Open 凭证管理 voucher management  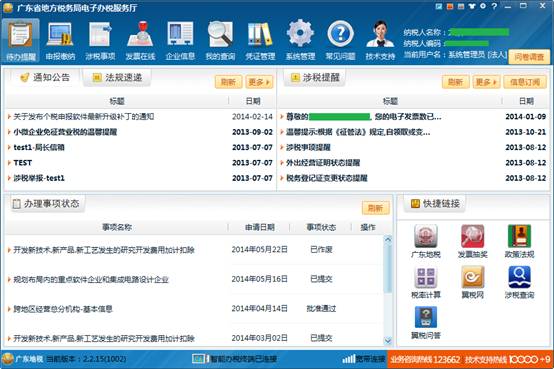pos(260,41)
